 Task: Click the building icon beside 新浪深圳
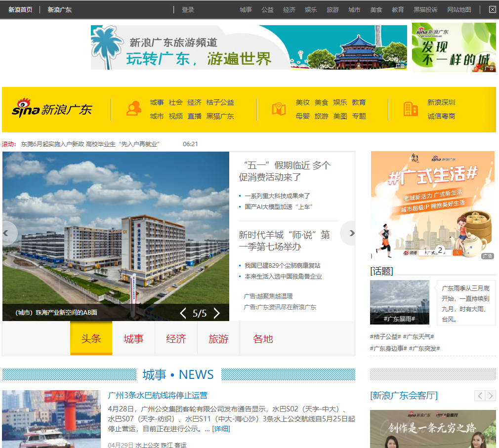click(x=411, y=109)
